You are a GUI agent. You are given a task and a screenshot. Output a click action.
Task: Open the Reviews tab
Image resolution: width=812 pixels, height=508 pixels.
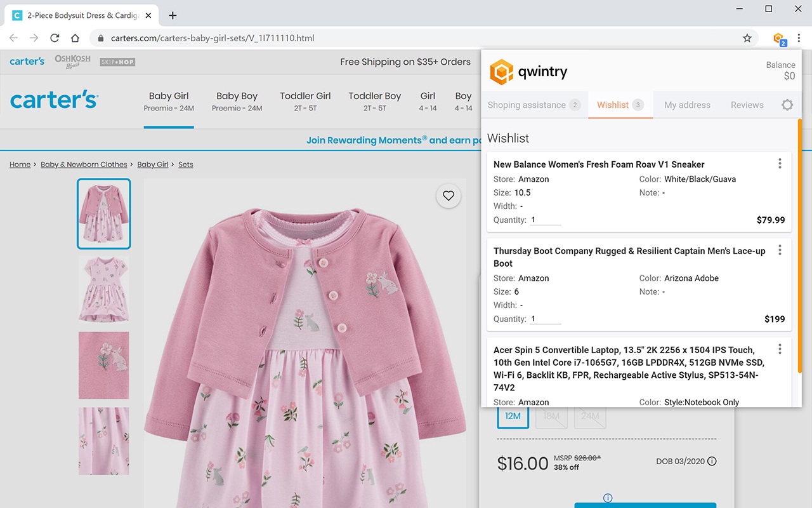(x=747, y=105)
